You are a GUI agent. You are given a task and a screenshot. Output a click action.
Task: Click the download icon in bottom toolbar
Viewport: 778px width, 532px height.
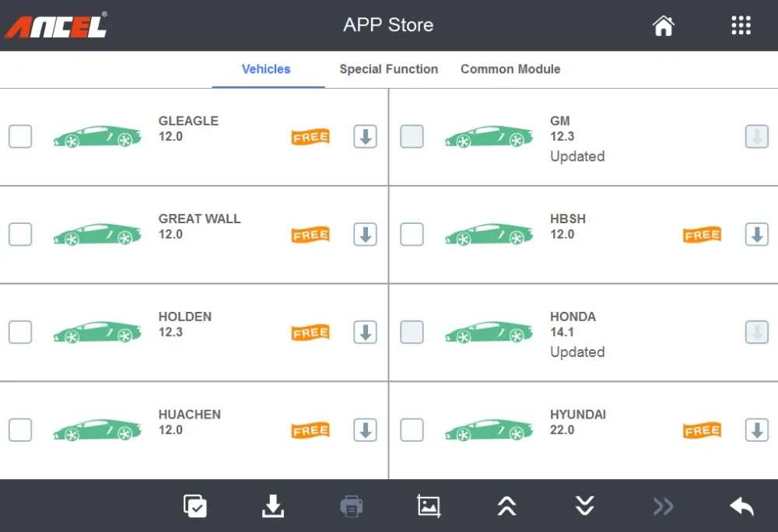tap(272, 506)
